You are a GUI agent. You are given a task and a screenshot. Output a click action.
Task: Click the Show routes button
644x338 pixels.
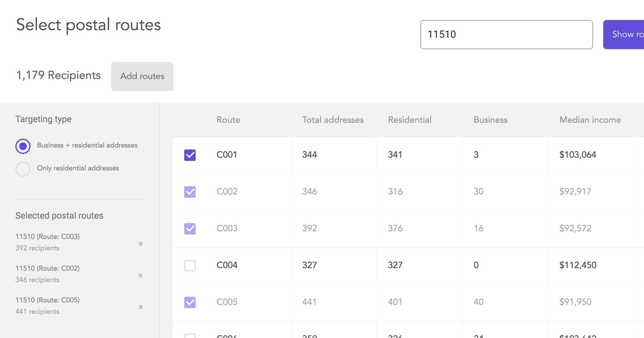[624, 34]
